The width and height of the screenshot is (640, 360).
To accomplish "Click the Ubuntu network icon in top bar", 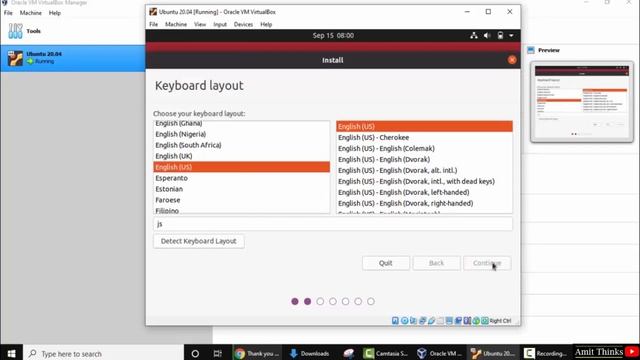I will [x=474, y=36].
